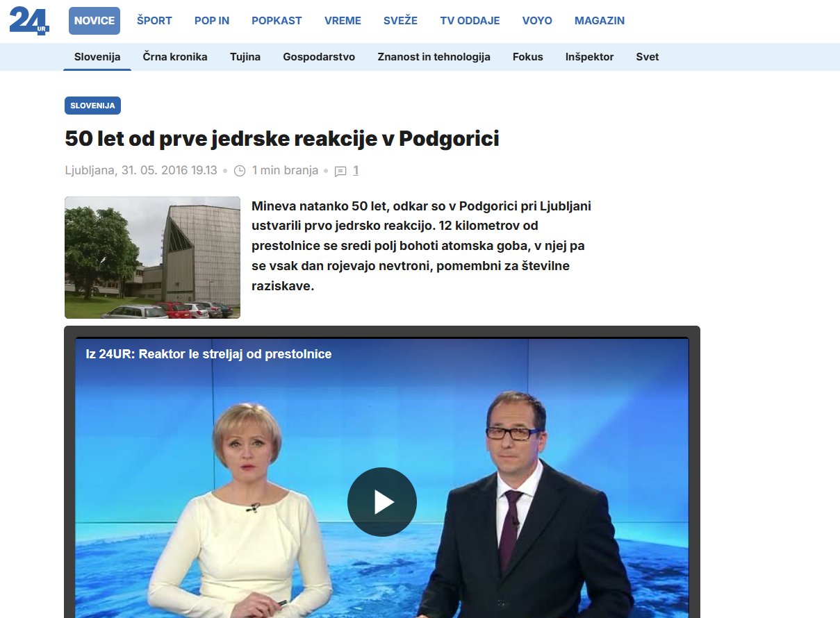Screen dimensions: 840x618
Task: Open Svet tab
Action: pos(648,57)
